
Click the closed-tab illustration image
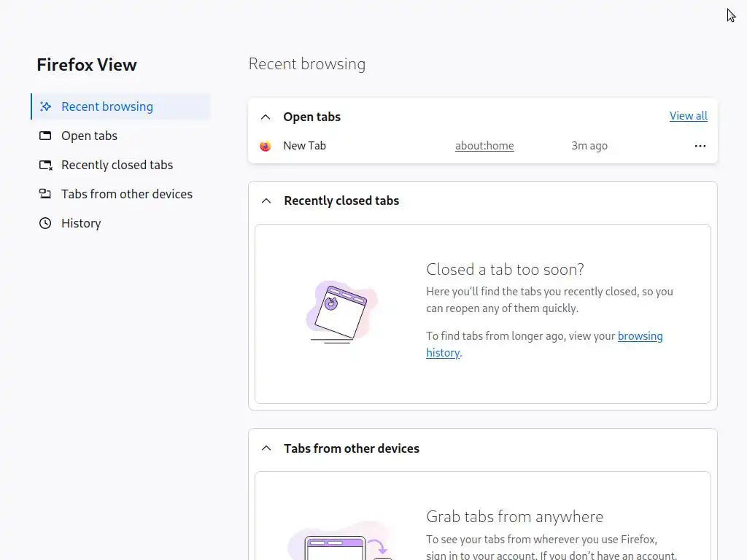[x=341, y=312]
